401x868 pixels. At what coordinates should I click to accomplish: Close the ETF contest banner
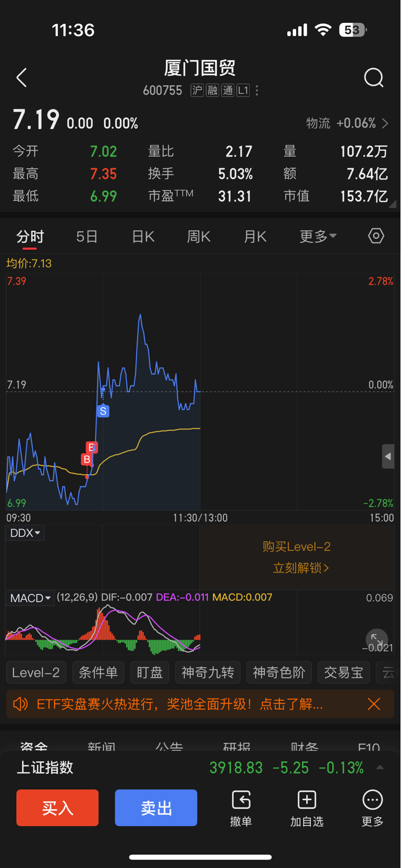pos(374,704)
